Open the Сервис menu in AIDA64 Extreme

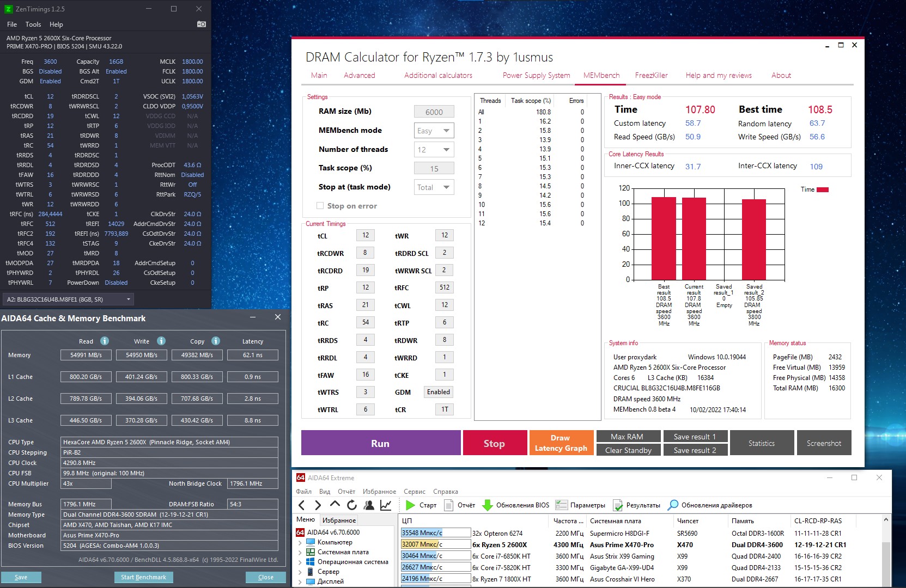(415, 491)
